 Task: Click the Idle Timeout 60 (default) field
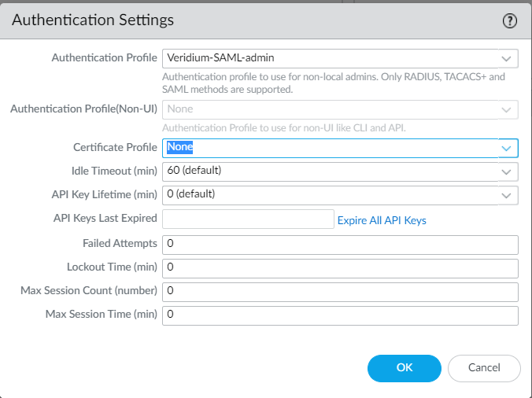[329, 171]
